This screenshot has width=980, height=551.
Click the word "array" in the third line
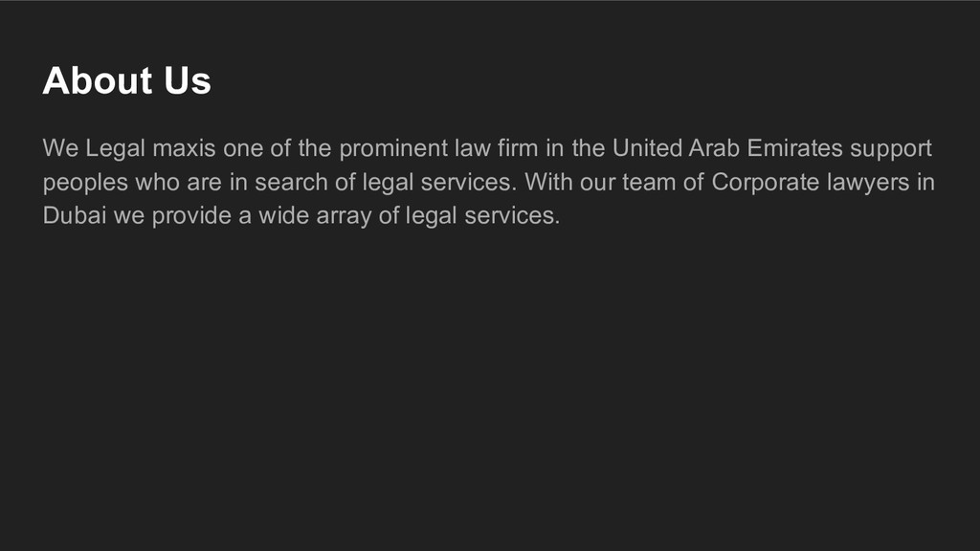(x=344, y=217)
